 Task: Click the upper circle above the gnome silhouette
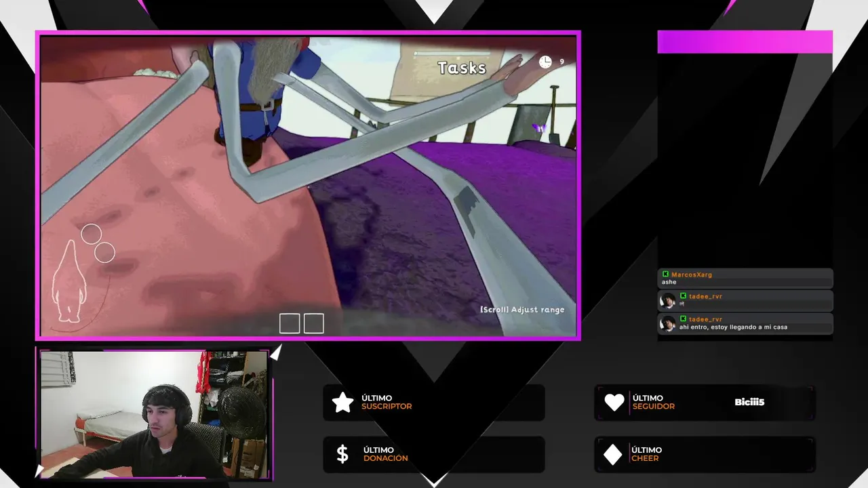pyautogui.click(x=91, y=234)
